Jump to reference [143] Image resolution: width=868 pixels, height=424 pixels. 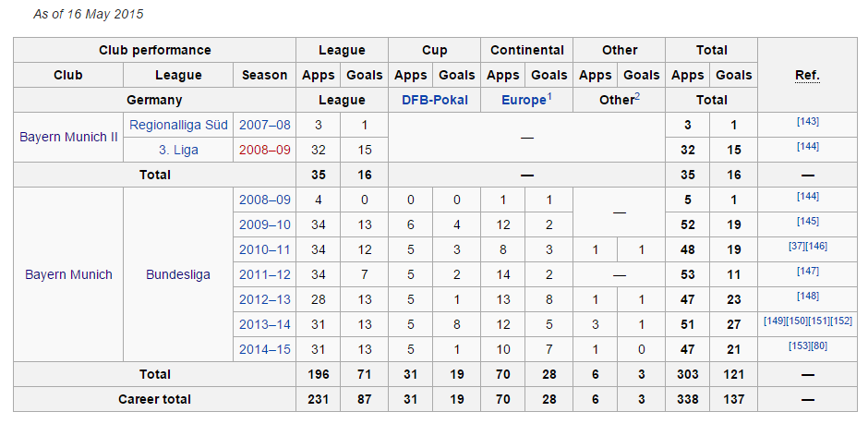click(808, 122)
